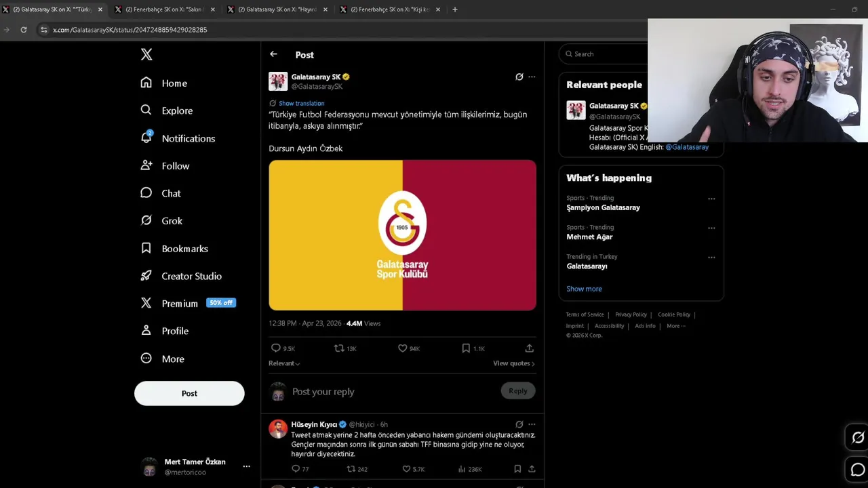Open Cookie Policy footer link

[673, 314]
